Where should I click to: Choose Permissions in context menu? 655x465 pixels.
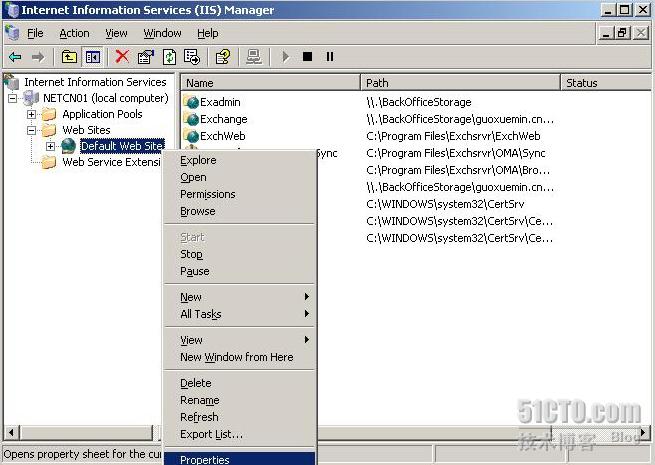point(239,194)
